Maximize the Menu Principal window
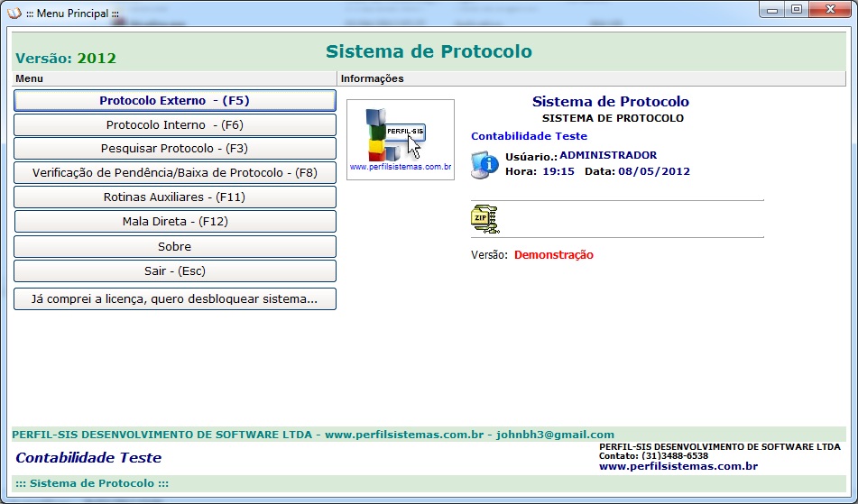The width and height of the screenshot is (858, 504). (x=796, y=10)
